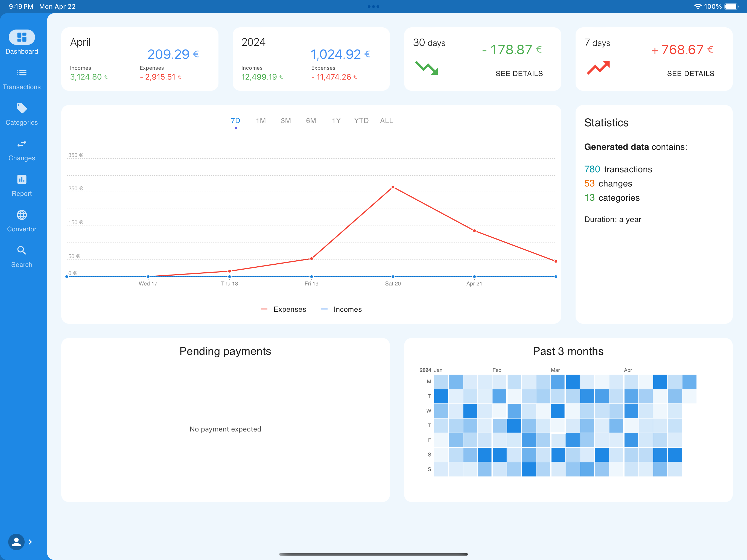Switch chart range to YTD

click(x=361, y=121)
